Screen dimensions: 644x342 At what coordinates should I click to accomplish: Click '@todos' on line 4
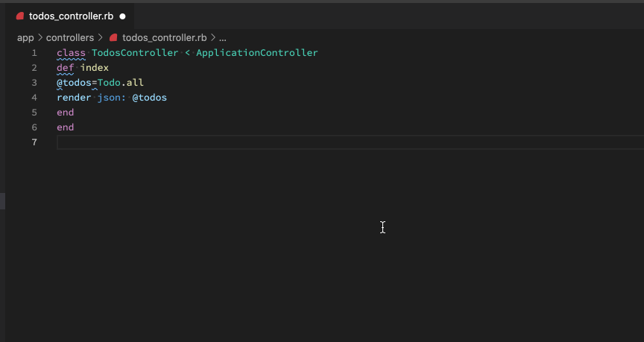click(150, 98)
